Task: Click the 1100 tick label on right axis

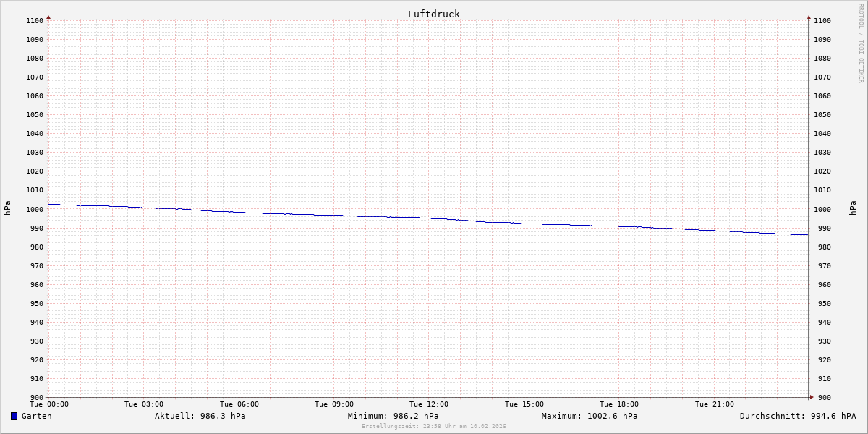Action: click(x=823, y=21)
